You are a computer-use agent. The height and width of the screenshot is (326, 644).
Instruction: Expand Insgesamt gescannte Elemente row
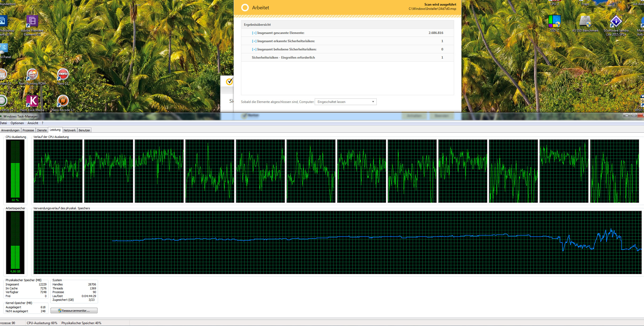[x=254, y=33]
